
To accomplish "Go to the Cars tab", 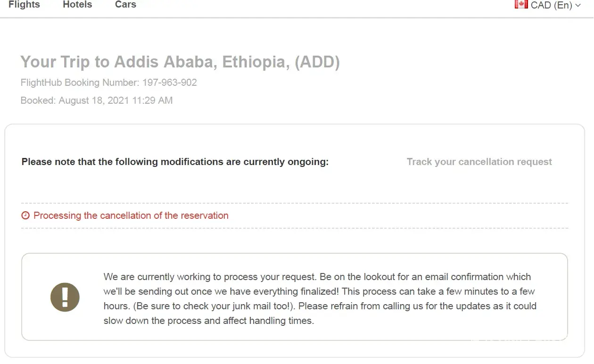I will pyautogui.click(x=125, y=5).
